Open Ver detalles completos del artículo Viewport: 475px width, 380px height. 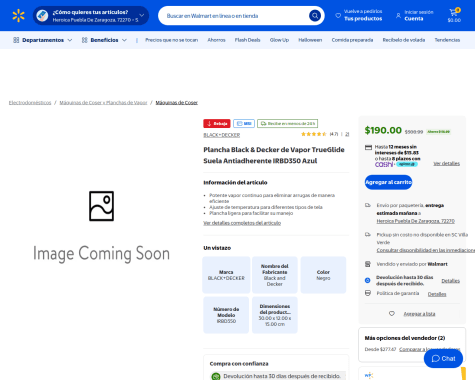242,223
